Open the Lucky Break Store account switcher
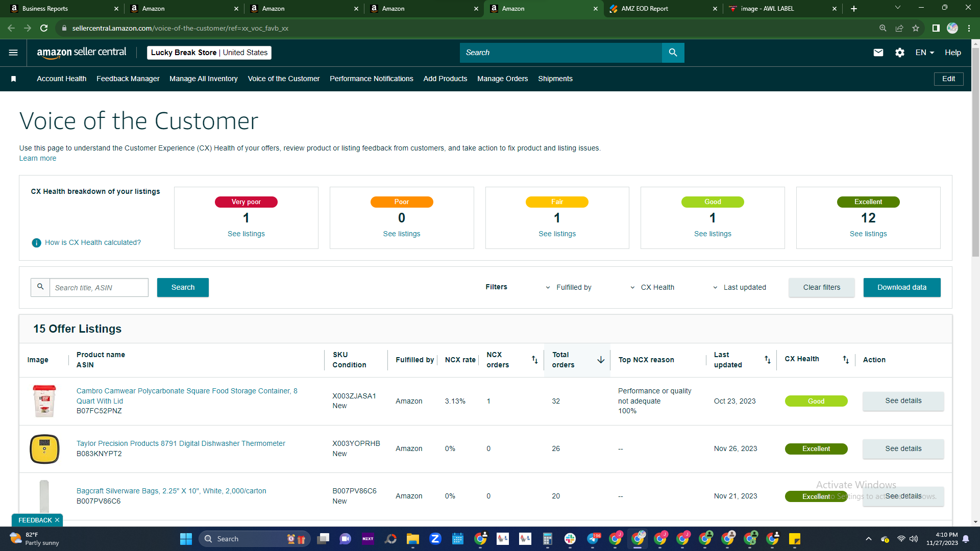This screenshot has width=980, height=551. point(209,53)
